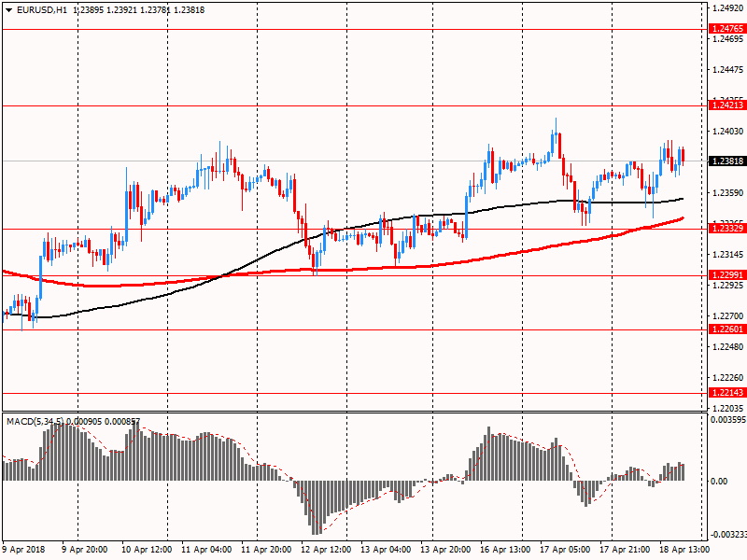Click the 12 Apr 12:00 time label

click(326, 549)
